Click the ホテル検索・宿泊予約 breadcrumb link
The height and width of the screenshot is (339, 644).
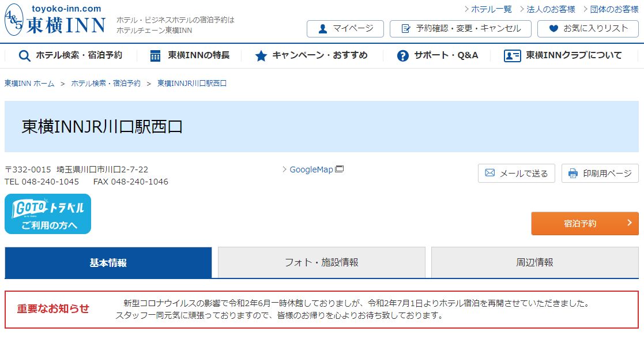(106, 84)
